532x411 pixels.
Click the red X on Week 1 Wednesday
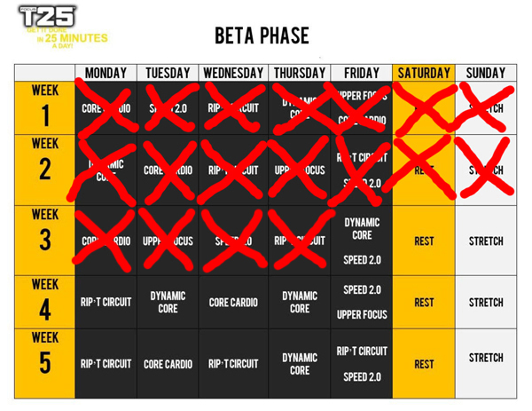pyautogui.click(x=234, y=108)
